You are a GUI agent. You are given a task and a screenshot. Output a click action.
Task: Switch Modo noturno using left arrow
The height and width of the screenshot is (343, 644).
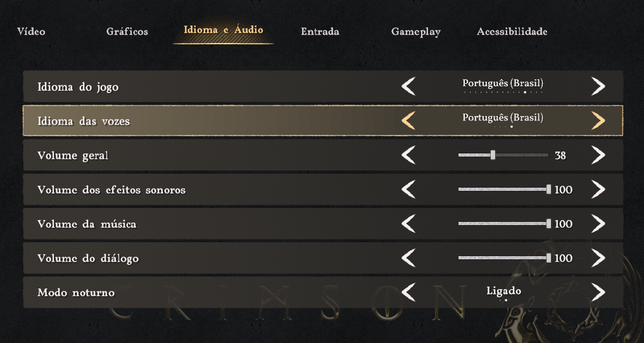[x=408, y=292]
